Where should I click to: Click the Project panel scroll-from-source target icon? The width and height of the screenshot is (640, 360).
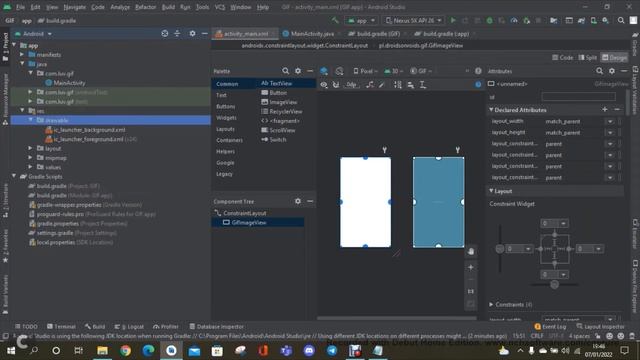click(x=164, y=33)
